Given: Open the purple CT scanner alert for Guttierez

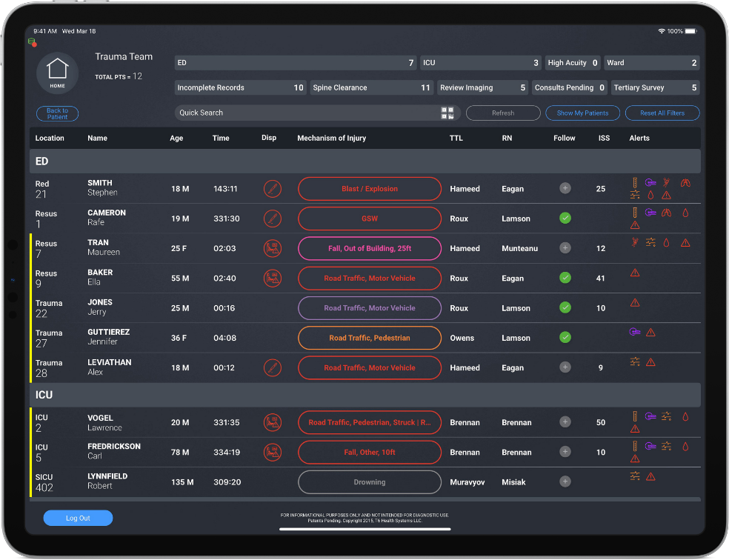Looking at the screenshot, I should [x=634, y=332].
